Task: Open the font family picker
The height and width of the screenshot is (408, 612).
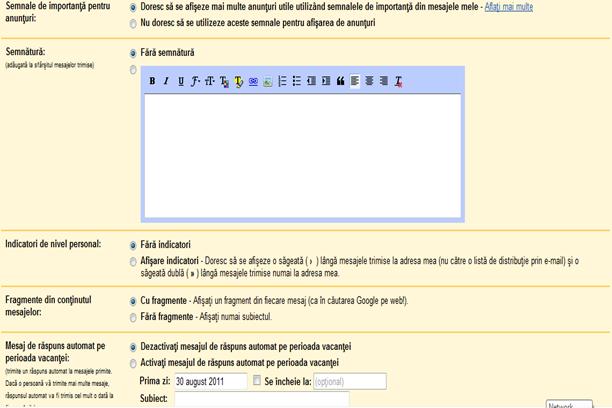Action: (195, 81)
